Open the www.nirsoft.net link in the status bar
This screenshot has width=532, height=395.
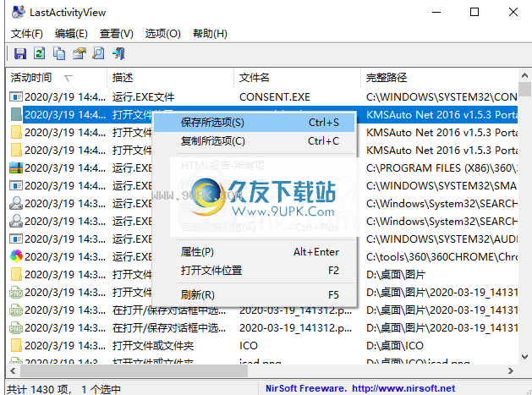403,388
